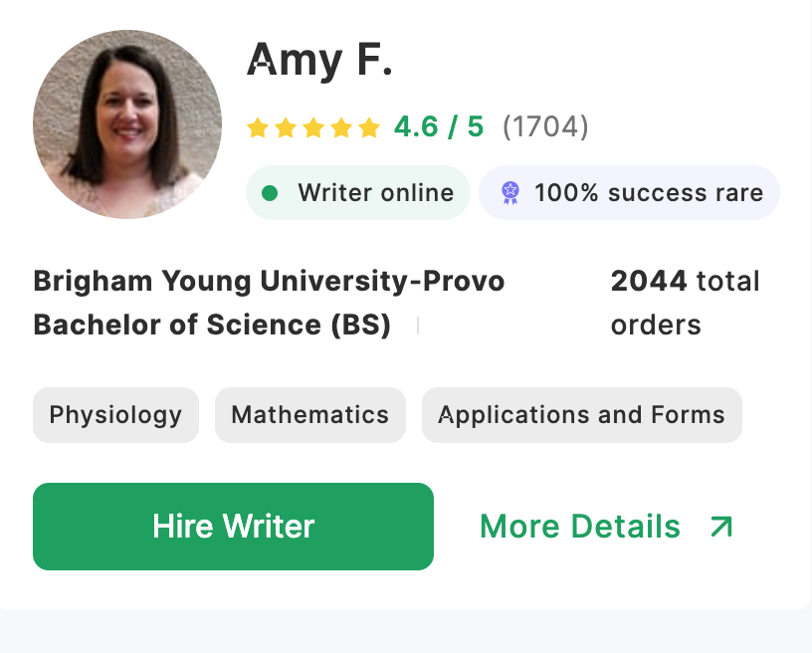Click the green online status dot
812x653 pixels.
point(270,193)
